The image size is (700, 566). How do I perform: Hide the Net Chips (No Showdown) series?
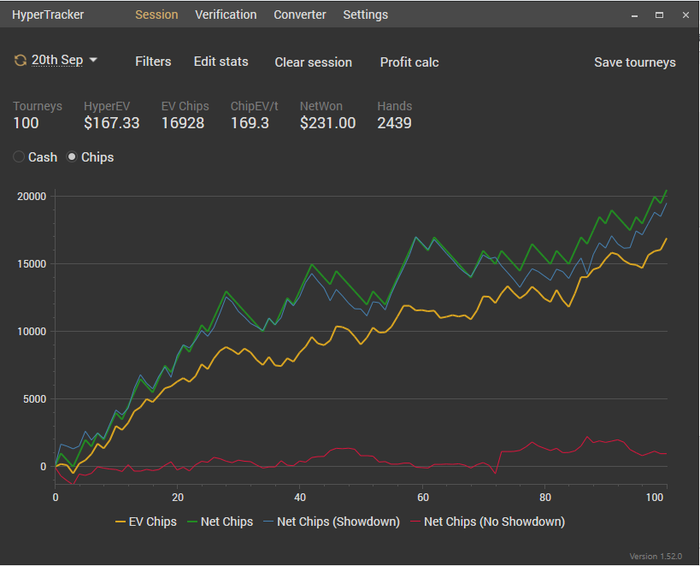coord(487,521)
